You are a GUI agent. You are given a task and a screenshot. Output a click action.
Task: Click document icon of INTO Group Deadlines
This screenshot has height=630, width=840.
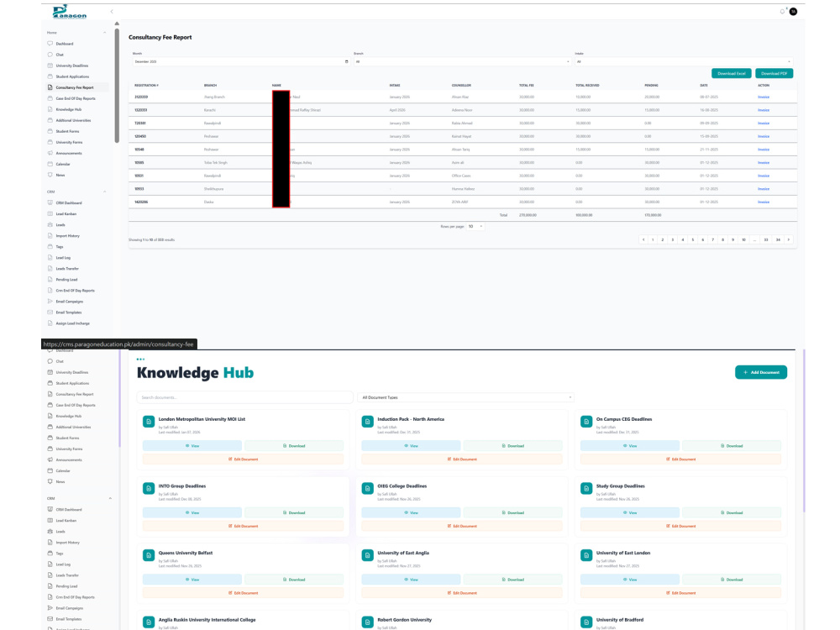(x=149, y=489)
